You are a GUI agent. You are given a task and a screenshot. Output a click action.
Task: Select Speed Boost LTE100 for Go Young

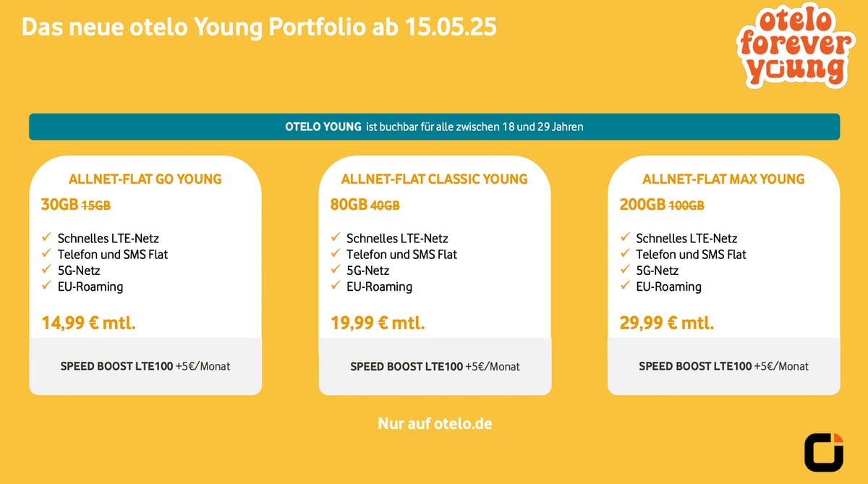[145, 366]
